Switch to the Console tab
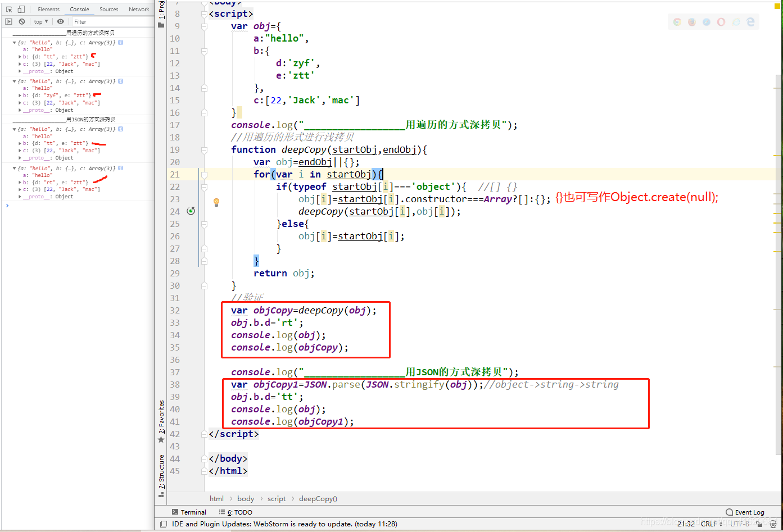 tap(80, 9)
